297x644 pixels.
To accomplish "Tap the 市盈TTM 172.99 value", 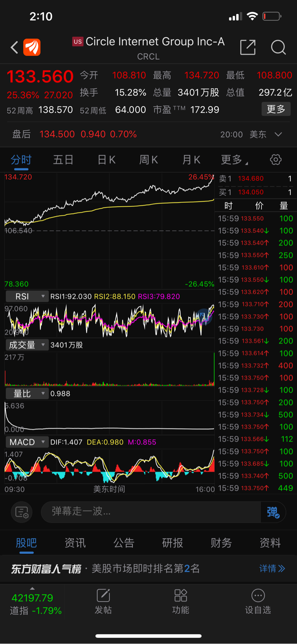I will pos(205,110).
